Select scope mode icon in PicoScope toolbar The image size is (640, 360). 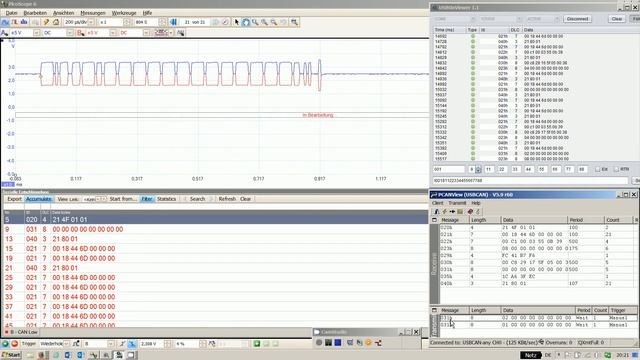[6, 22]
